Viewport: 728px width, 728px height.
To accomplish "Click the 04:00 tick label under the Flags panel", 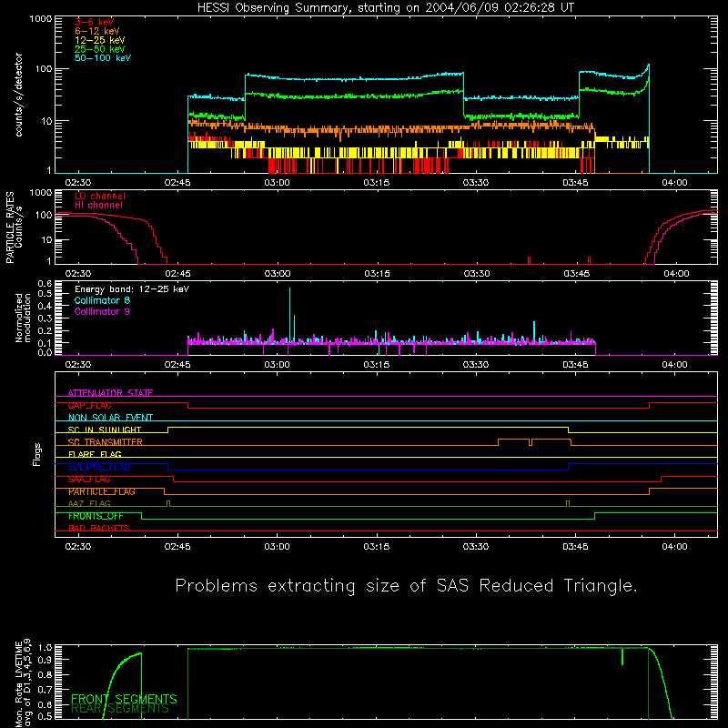I will click(674, 547).
